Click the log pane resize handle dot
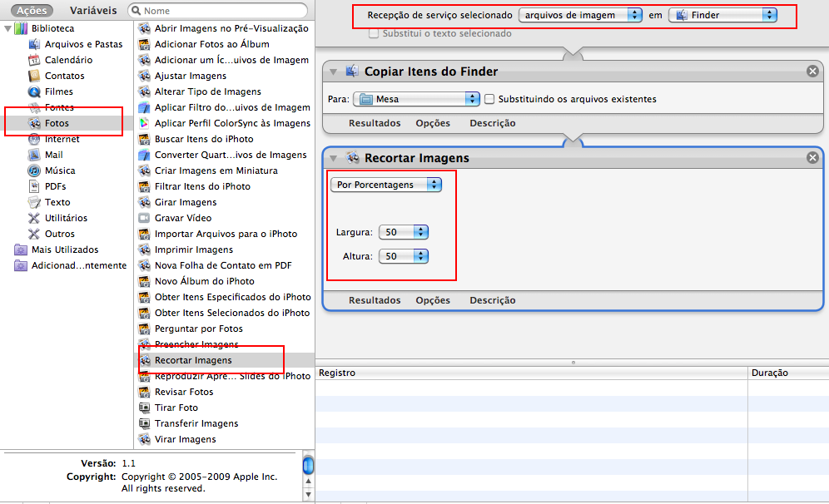The image size is (829, 504). coord(573,363)
